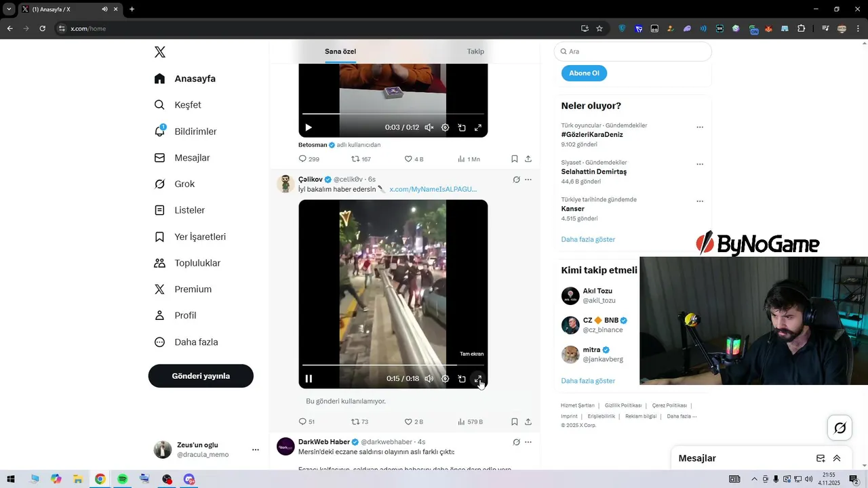Open Profil page
This screenshot has width=868, height=488.
175,316
